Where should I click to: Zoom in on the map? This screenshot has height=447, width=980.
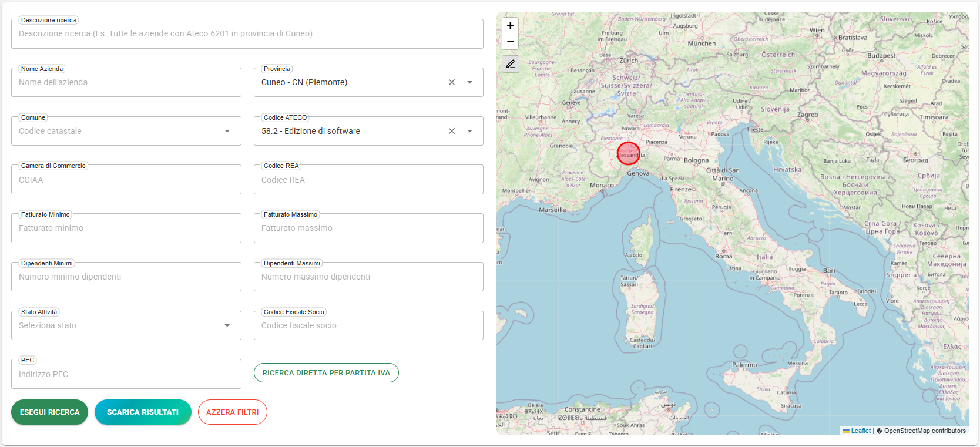510,25
